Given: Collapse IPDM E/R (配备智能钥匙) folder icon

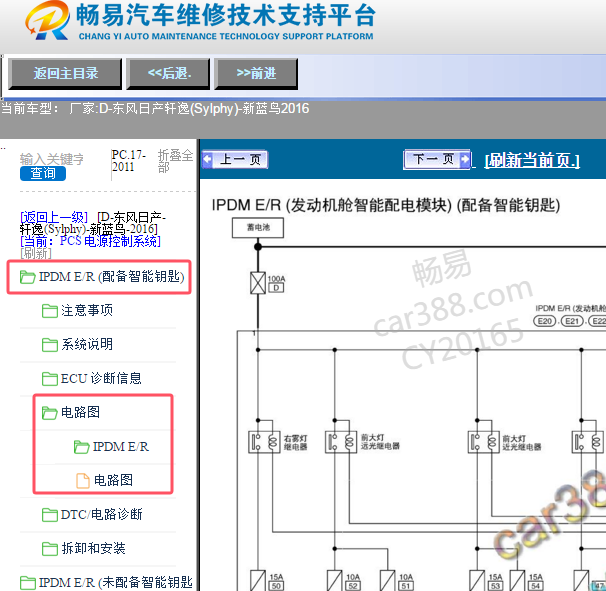Looking at the screenshot, I should coord(27,277).
